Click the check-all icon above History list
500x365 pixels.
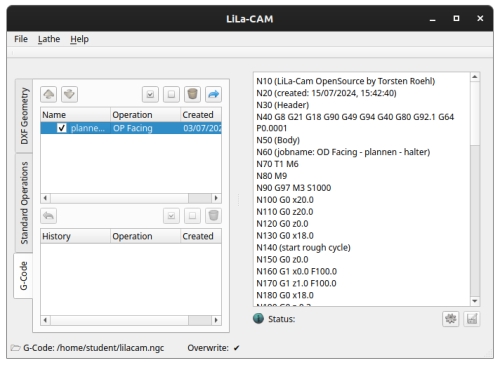pos(171,216)
